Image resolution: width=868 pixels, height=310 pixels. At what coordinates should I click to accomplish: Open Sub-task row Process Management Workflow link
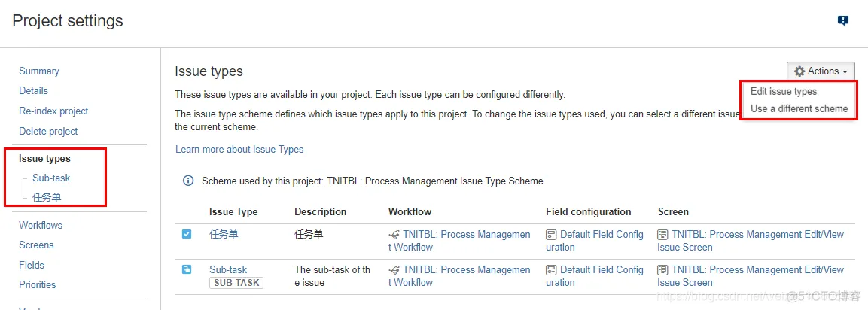(x=460, y=276)
